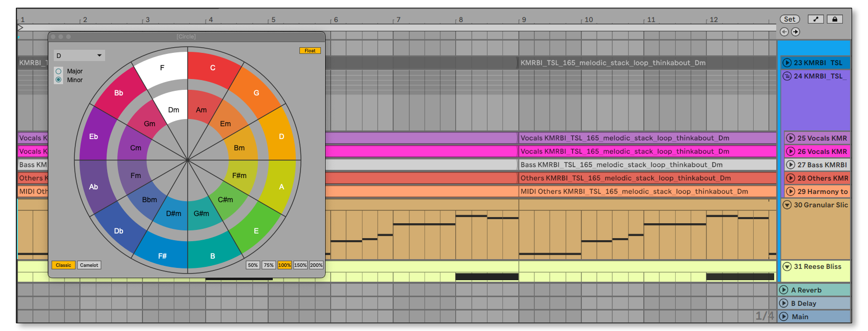Screen dimensions: 868x331
Task: Click group icon on track 24 KMRBI_TSL
Action: click(787, 76)
